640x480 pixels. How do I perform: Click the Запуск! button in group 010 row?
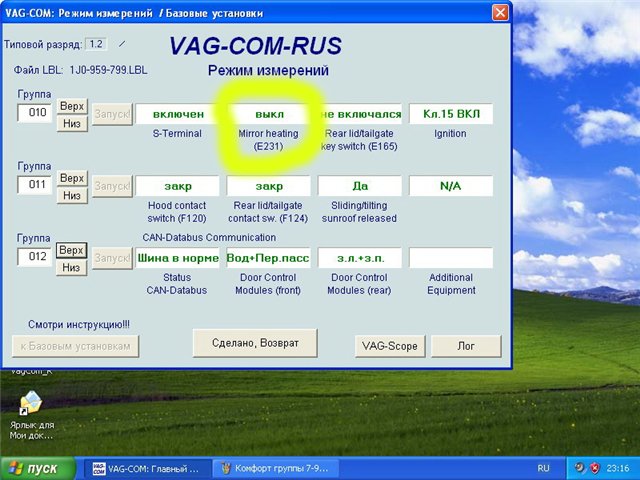(112, 114)
